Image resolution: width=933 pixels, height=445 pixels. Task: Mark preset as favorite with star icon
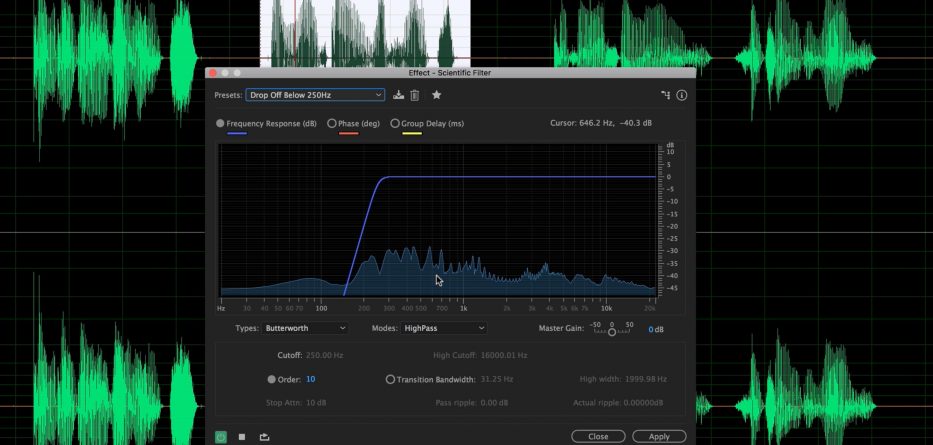436,95
